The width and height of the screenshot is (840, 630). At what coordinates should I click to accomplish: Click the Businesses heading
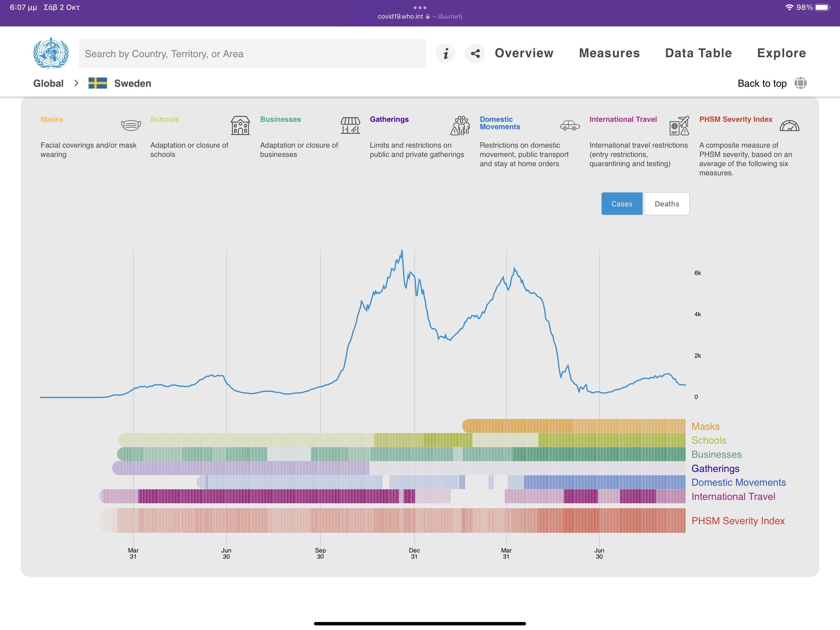pos(280,119)
